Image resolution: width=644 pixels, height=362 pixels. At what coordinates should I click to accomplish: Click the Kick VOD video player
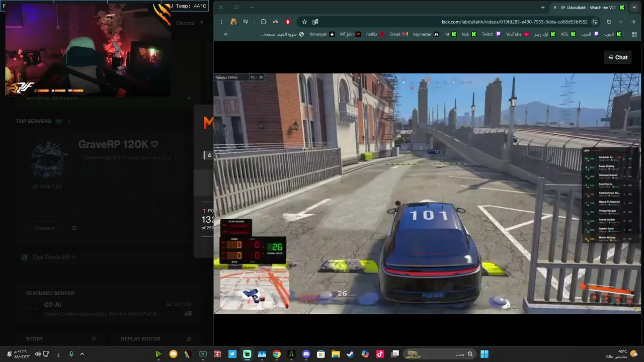[x=427, y=194]
